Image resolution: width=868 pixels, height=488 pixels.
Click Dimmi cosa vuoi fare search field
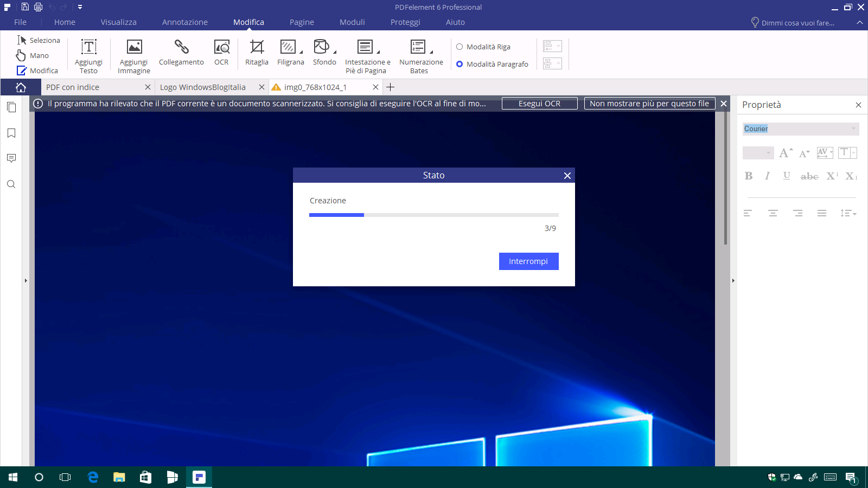(x=793, y=23)
